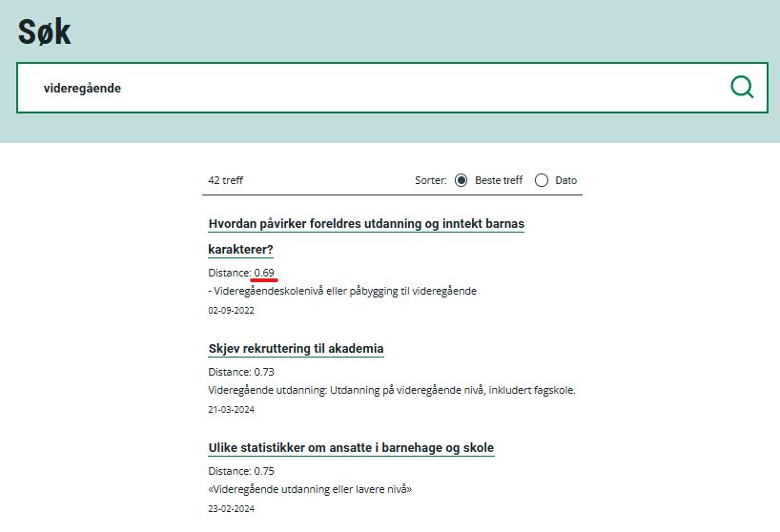Open the 'Skjev rekruttering til akademia' link
Viewport: 780px width, 532px height.
click(x=296, y=348)
